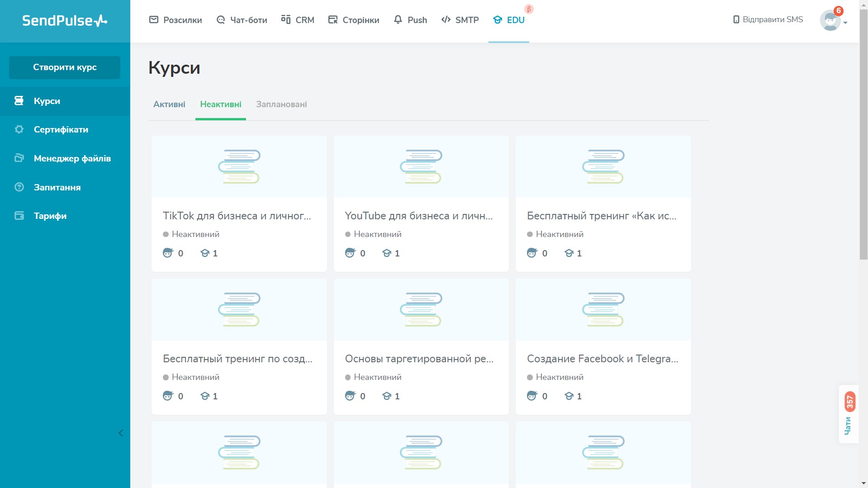Collapse the sidebar with the chevron
868x488 pixels.
[x=121, y=433]
